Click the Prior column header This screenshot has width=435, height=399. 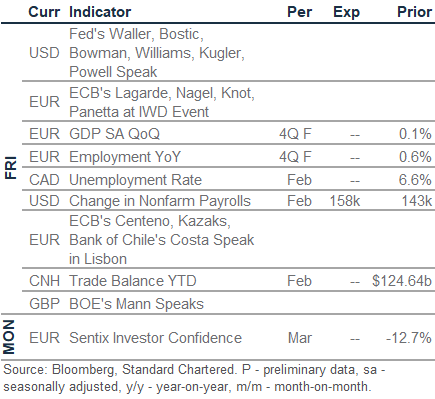(x=414, y=12)
